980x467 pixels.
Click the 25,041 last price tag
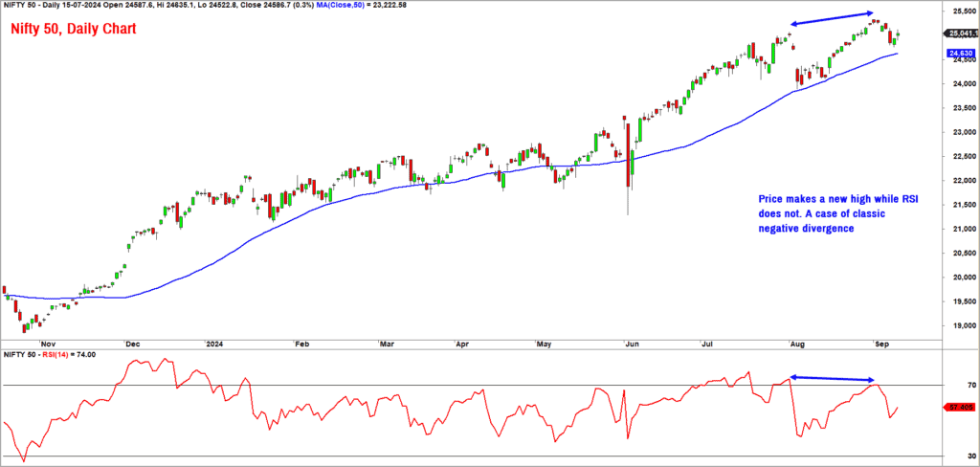pos(963,33)
